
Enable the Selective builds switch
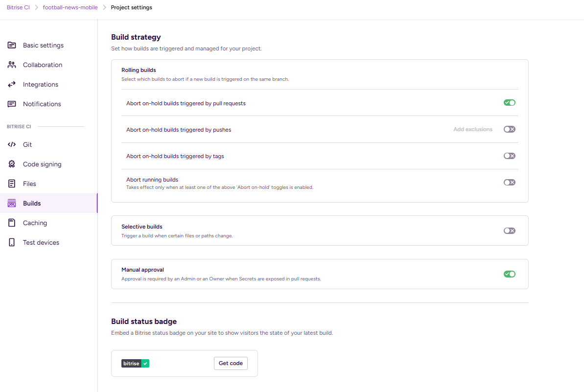coord(509,231)
